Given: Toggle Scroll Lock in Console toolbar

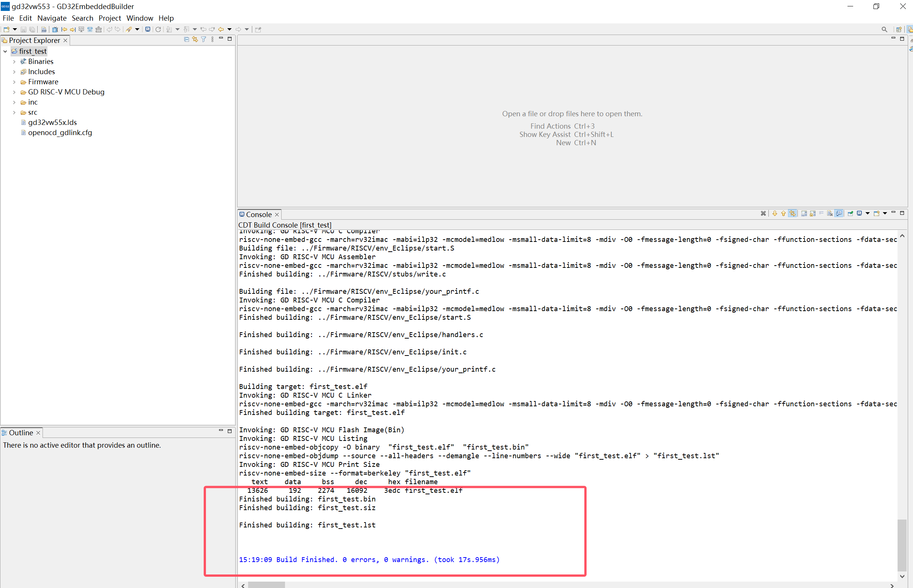Looking at the screenshot, I should (812, 213).
